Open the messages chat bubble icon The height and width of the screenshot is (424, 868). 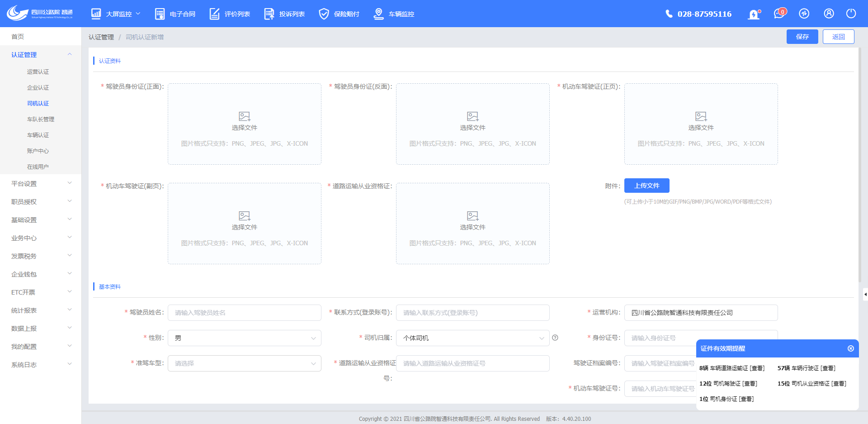pos(779,14)
